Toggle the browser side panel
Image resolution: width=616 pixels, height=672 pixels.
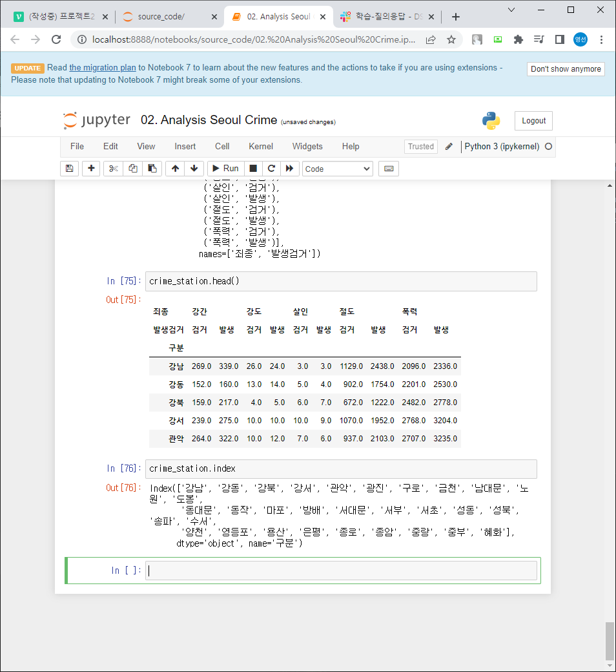(559, 39)
